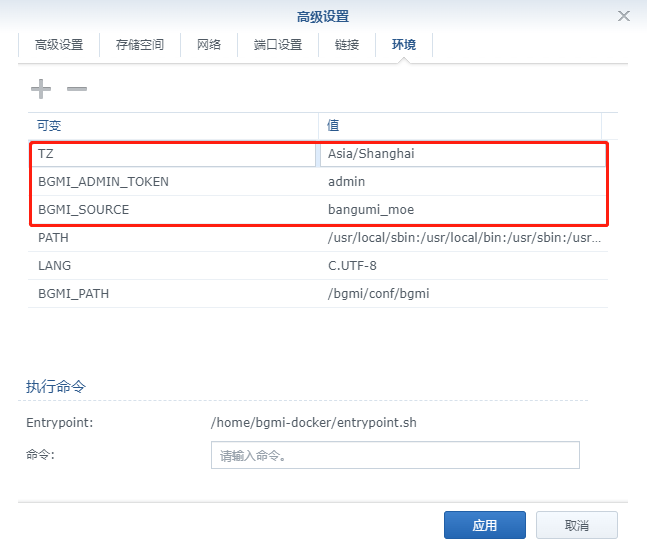Select the 环境 tab
This screenshot has height=545, width=647.
(404, 45)
